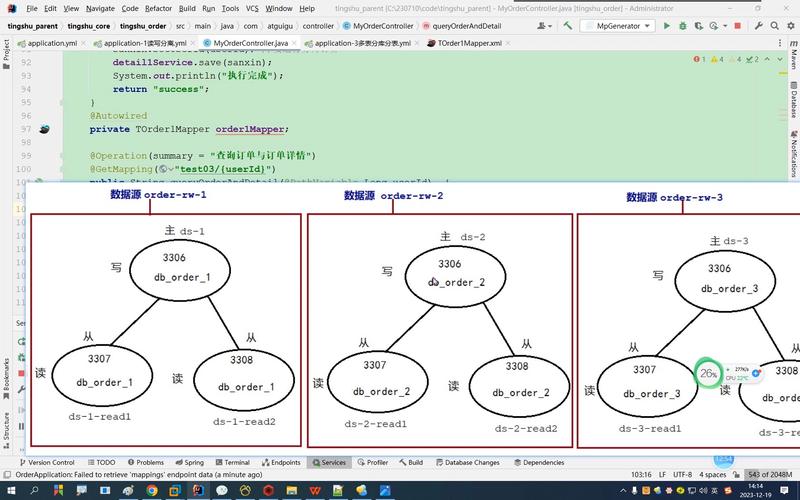This screenshot has width=800, height=500.
Task: Open the Dependencies tool window
Action: [539, 462]
